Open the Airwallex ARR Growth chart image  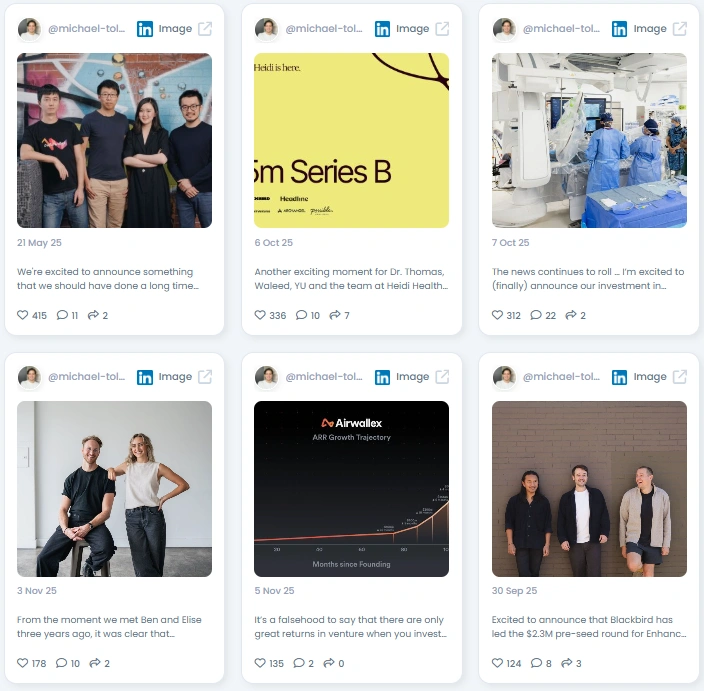352,489
